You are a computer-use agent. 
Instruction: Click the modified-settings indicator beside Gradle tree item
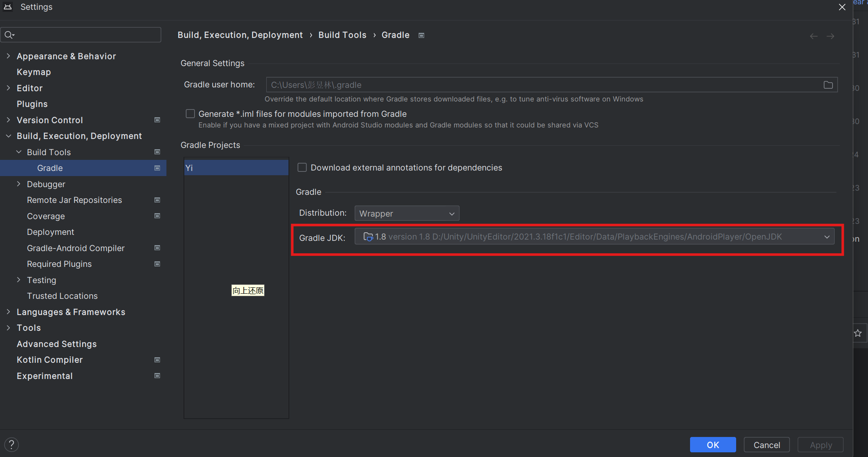point(157,168)
